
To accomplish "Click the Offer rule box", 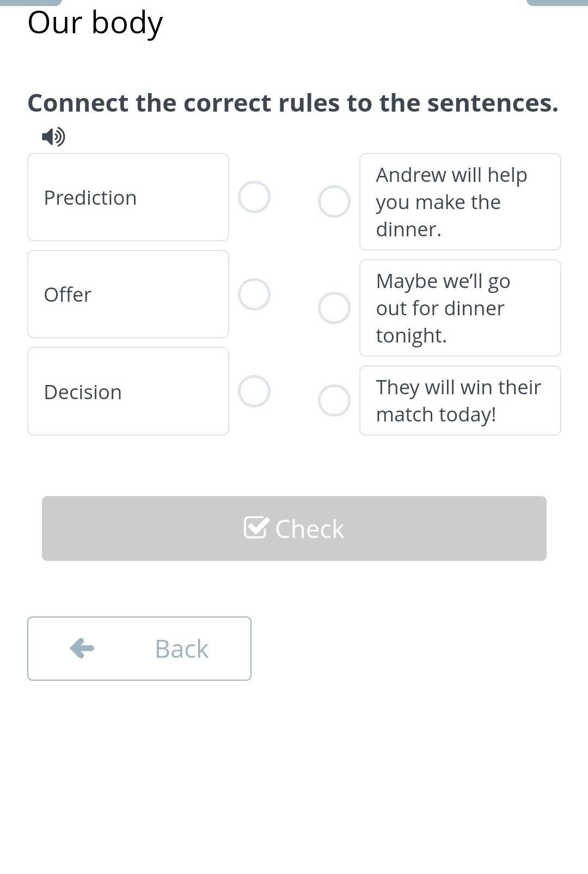I will [x=128, y=294].
